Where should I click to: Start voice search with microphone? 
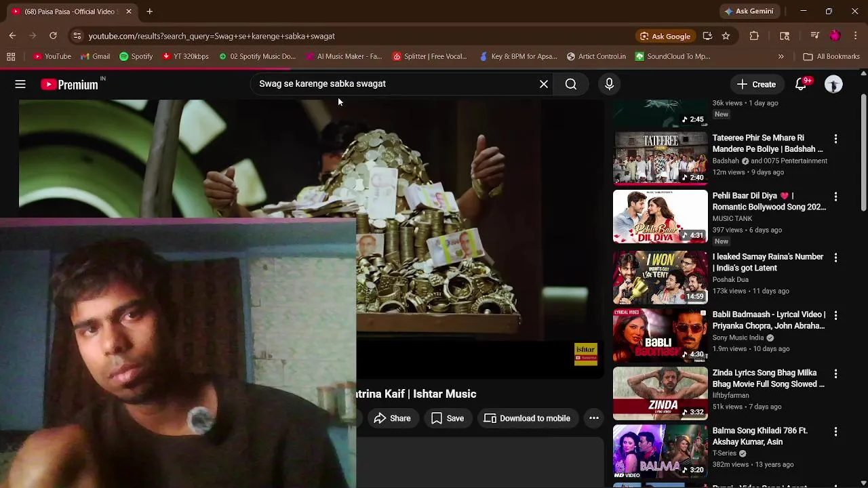(609, 84)
